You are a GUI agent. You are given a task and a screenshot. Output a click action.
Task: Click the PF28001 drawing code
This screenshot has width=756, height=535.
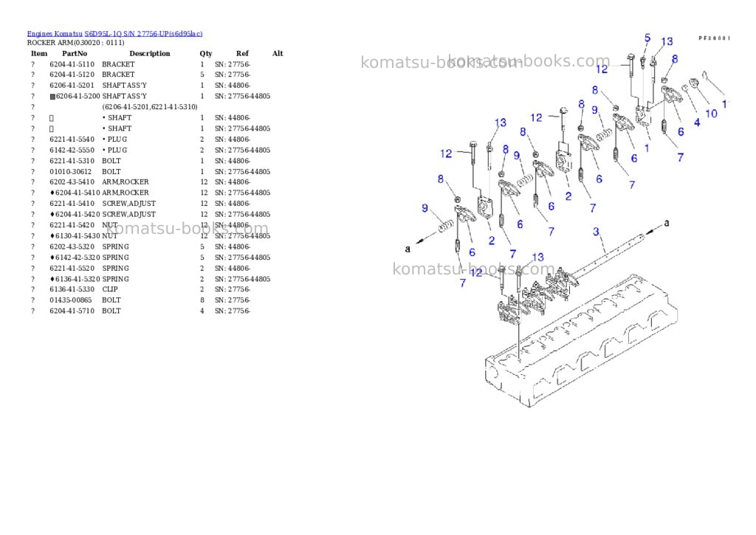coord(715,38)
